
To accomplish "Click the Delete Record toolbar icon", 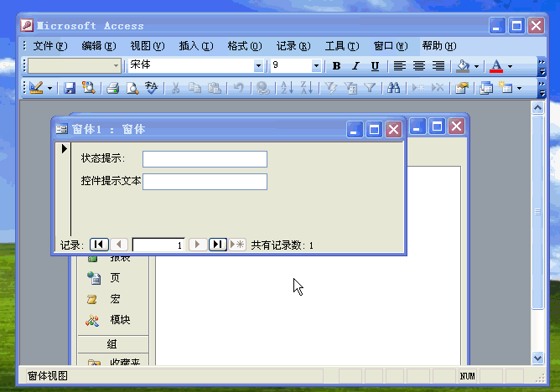I will [x=438, y=88].
